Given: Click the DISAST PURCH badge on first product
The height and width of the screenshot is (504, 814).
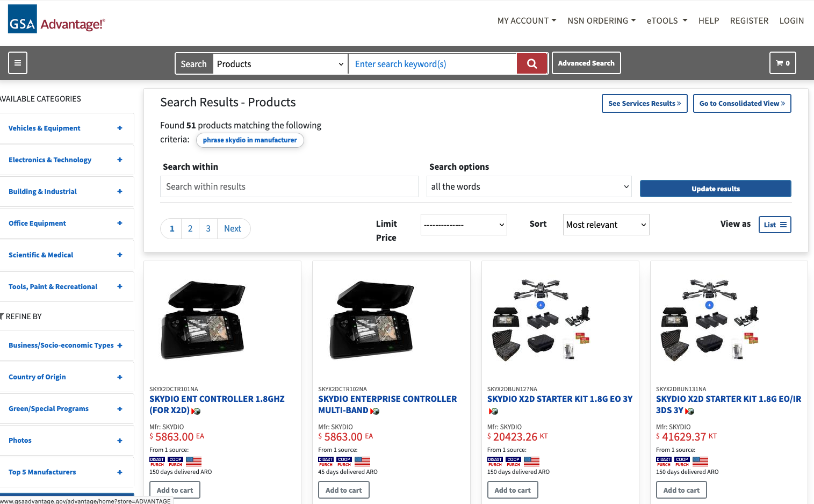Looking at the screenshot, I should point(157,460).
